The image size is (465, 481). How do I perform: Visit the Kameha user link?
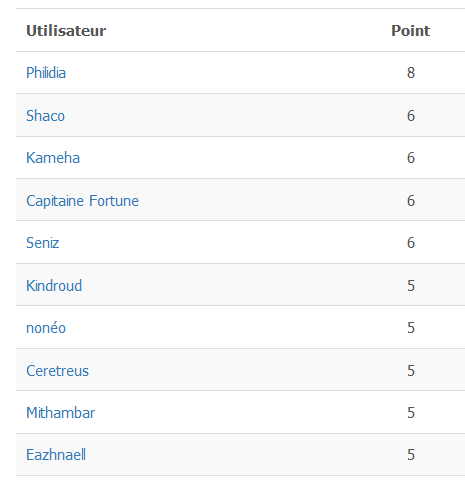tap(53, 158)
